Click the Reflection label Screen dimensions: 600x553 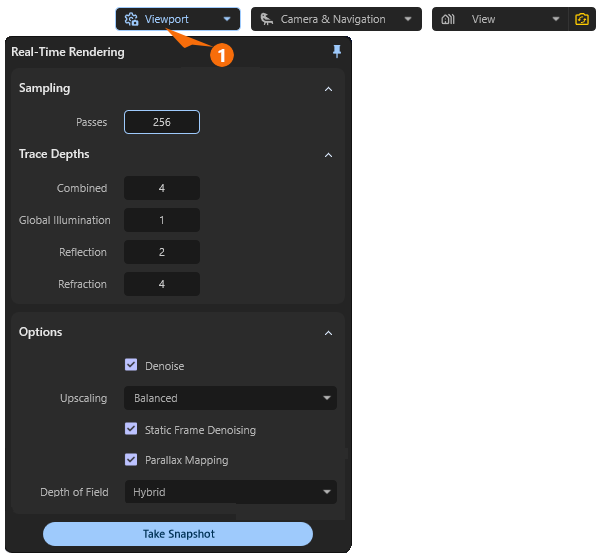click(x=83, y=252)
